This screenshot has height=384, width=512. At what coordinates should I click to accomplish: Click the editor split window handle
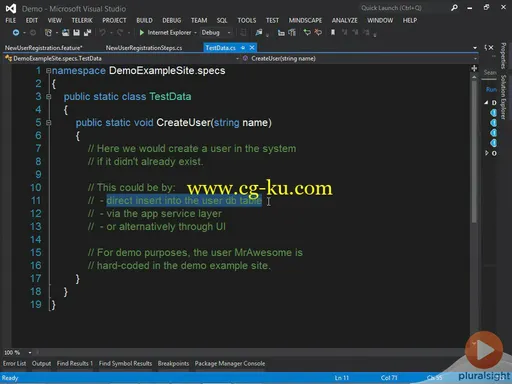click(474, 68)
